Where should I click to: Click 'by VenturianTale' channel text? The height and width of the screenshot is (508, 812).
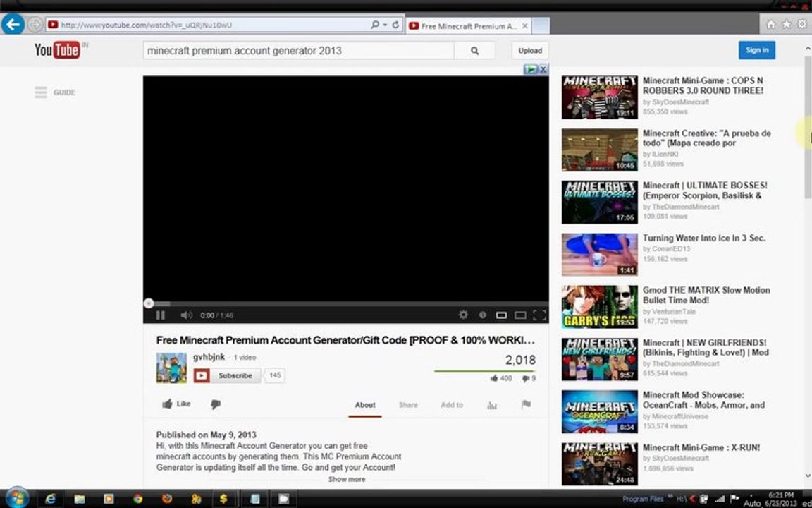[669, 312]
